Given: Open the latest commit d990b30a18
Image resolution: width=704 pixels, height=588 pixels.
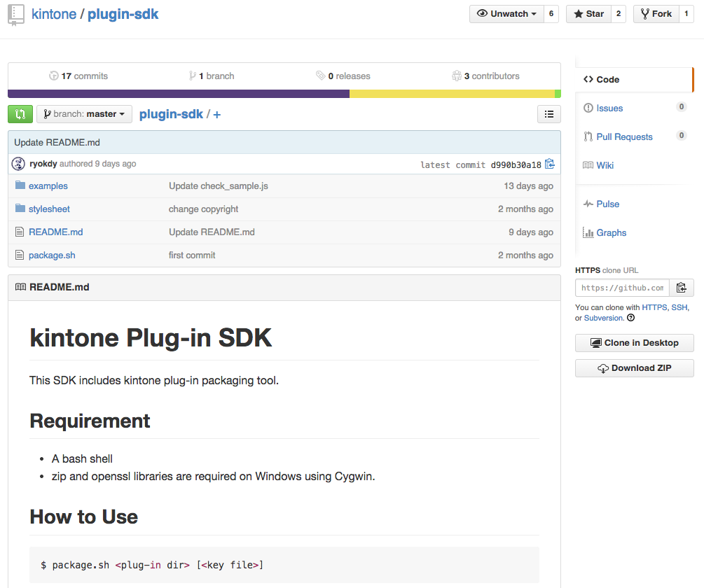Looking at the screenshot, I should (x=516, y=164).
